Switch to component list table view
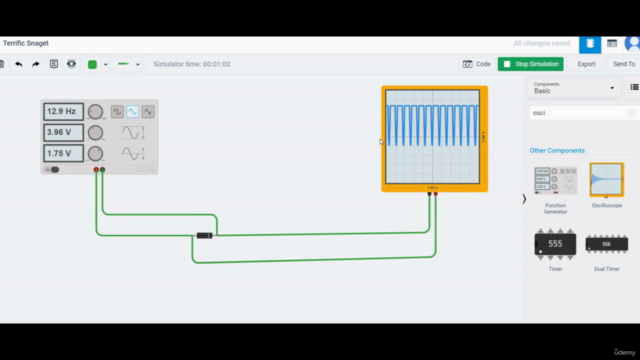The height and width of the screenshot is (360, 640). pos(612,44)
